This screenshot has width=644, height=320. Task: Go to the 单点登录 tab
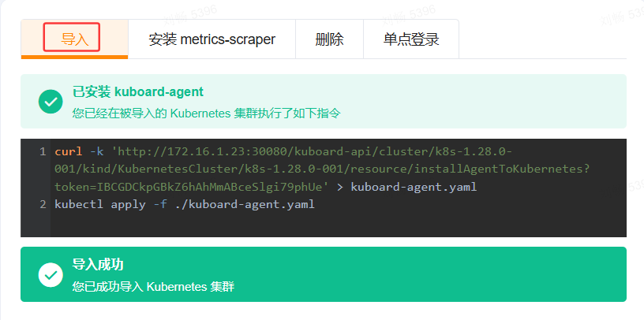tap(411, 39)
